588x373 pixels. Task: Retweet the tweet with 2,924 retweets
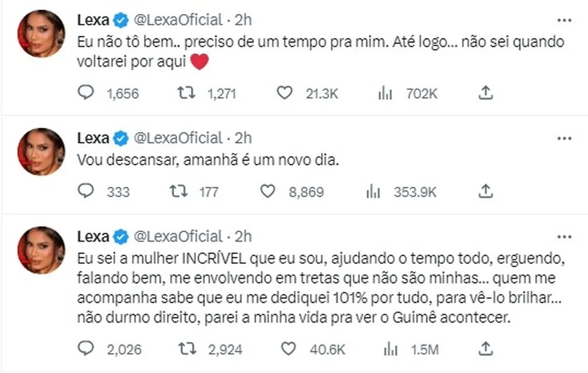coord(187,349)
